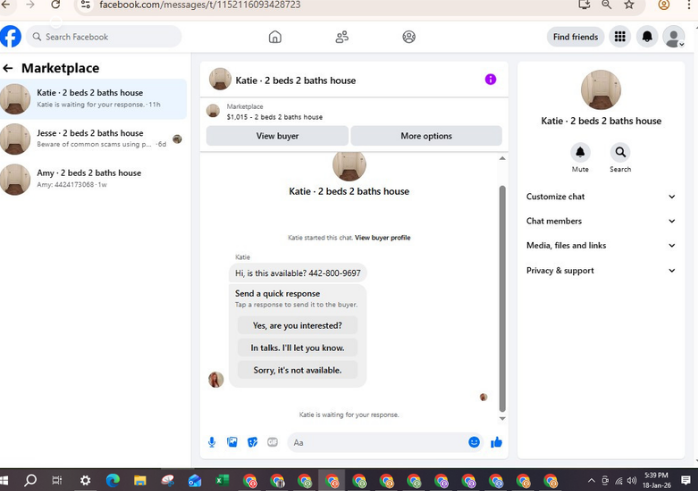The height and width of the screenshot is (491, 698).
Task: Open the account profile avatar menu
Action: point(674,37)
